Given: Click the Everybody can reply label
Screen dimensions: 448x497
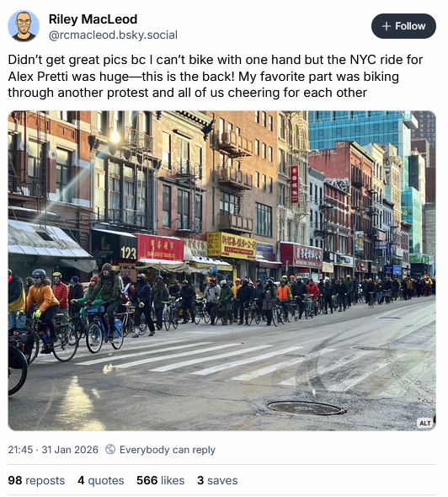Looking at the screenshot, I should point(168,450).
